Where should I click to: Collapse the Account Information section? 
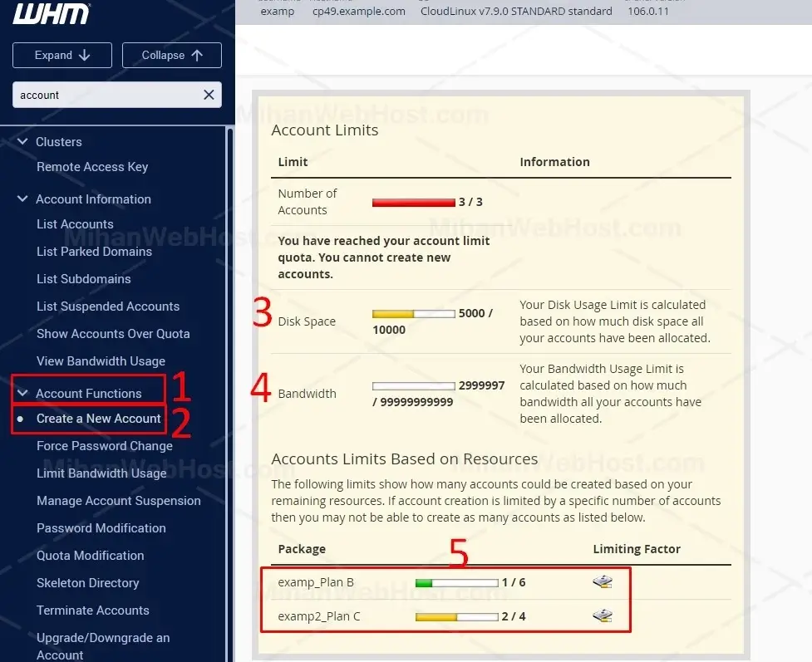(x=23, y=199)
